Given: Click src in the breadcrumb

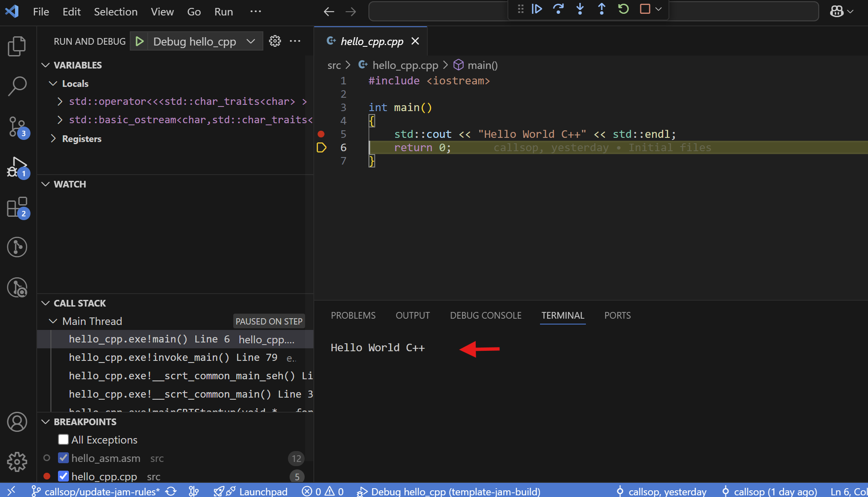Looking at the screenshot, I should click(x=334, y=66).
